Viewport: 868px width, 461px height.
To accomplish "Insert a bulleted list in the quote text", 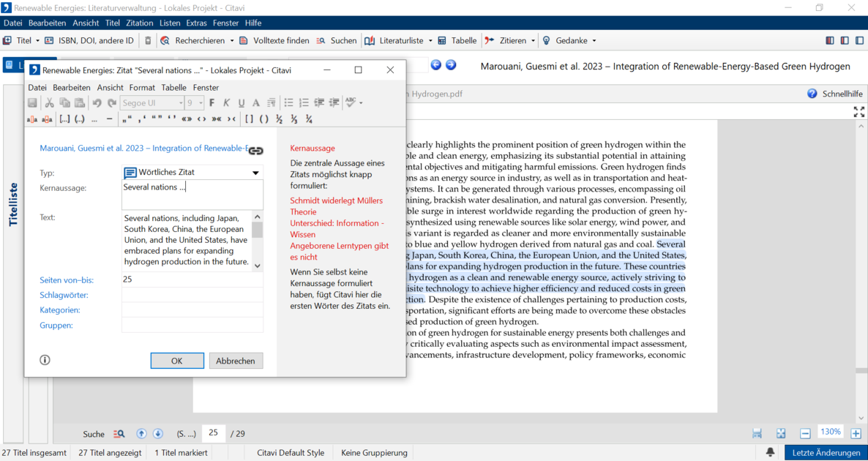I will coord(288,103).
